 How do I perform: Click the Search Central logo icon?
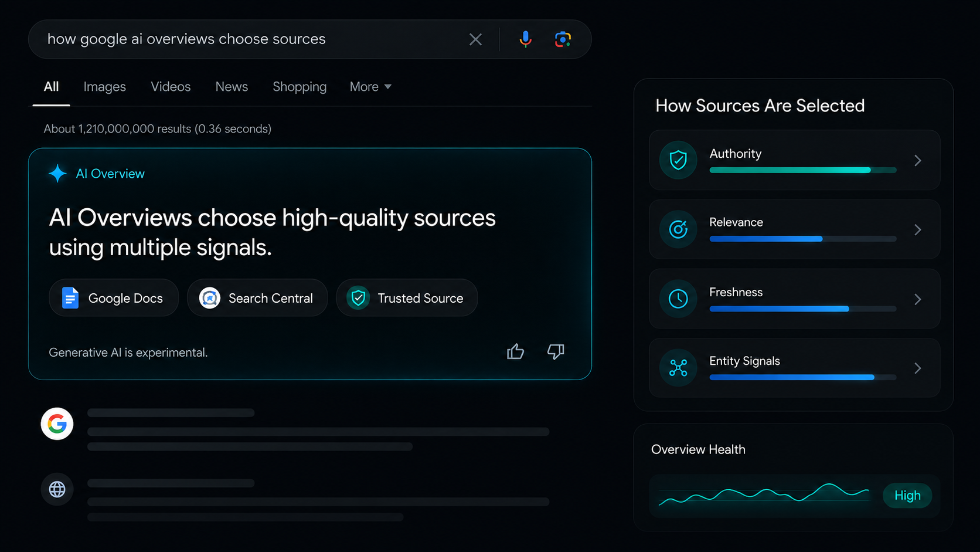209,298
